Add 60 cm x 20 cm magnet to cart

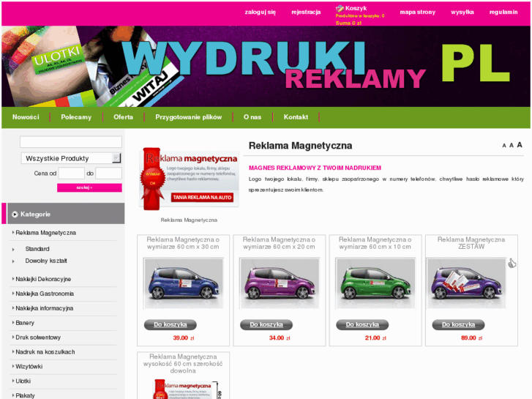click(266, 324)
